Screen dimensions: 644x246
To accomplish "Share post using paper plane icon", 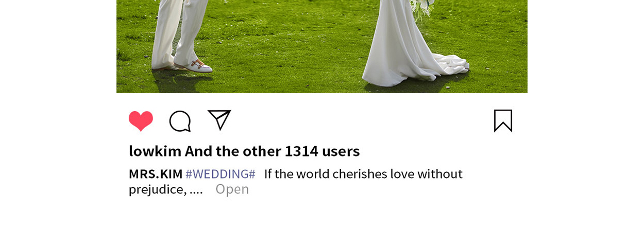I will [219, 120].
